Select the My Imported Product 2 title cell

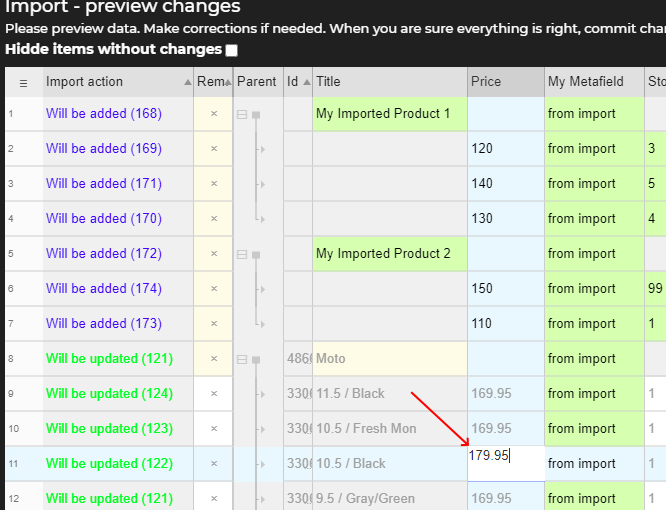pos(388,254)
